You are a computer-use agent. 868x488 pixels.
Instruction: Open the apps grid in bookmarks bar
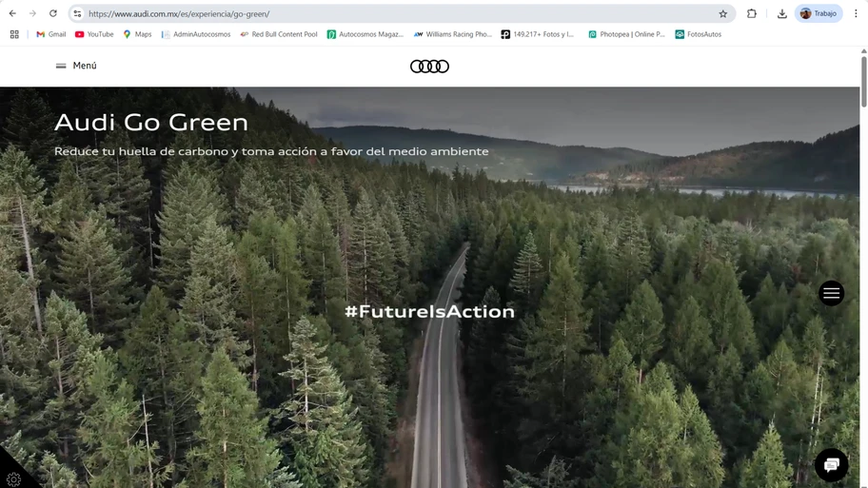pyautogui.click(x=14, y=34)
